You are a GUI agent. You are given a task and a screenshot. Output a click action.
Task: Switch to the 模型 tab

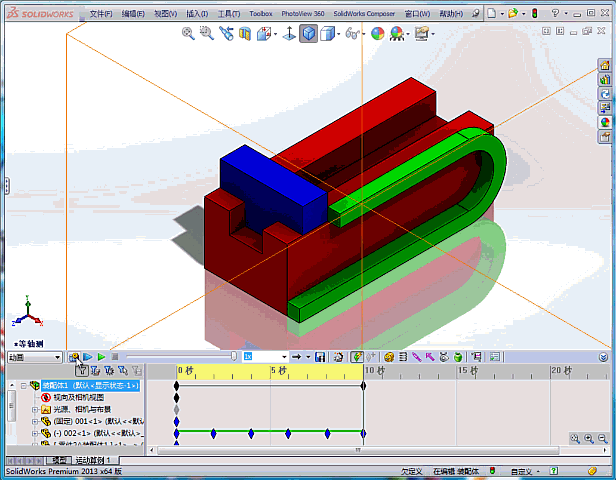[x=61, y=460]
